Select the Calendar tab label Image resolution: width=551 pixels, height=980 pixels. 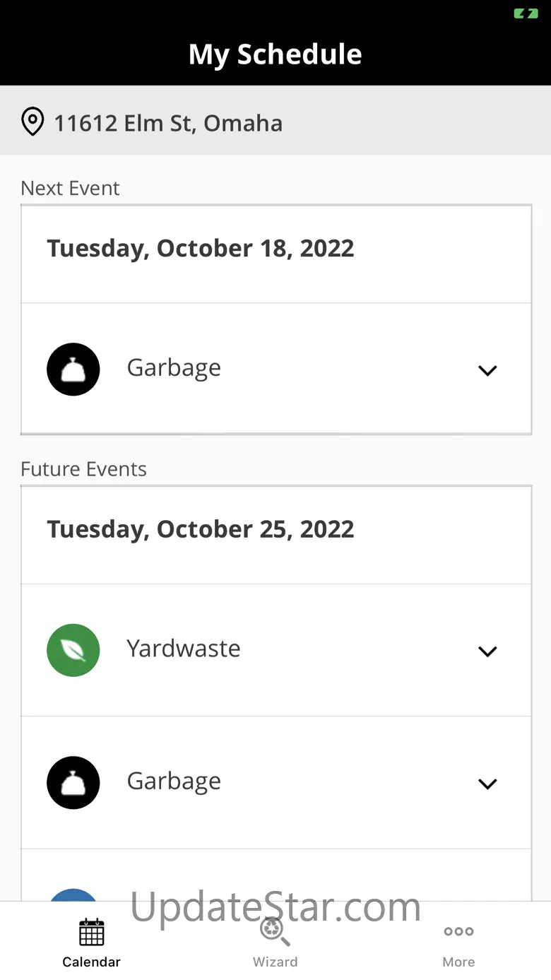click(92, 962)
